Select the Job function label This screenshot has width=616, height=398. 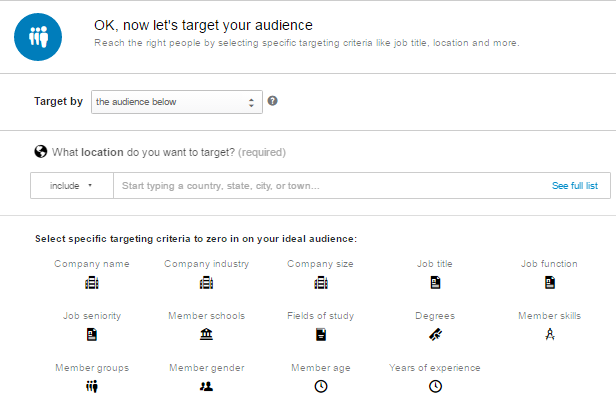click(549, 264)
